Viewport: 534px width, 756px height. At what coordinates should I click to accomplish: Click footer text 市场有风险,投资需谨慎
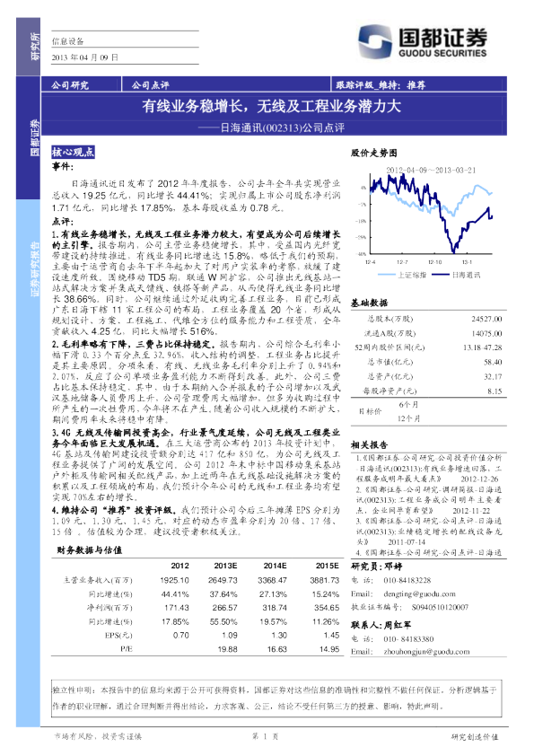(98, 737)
